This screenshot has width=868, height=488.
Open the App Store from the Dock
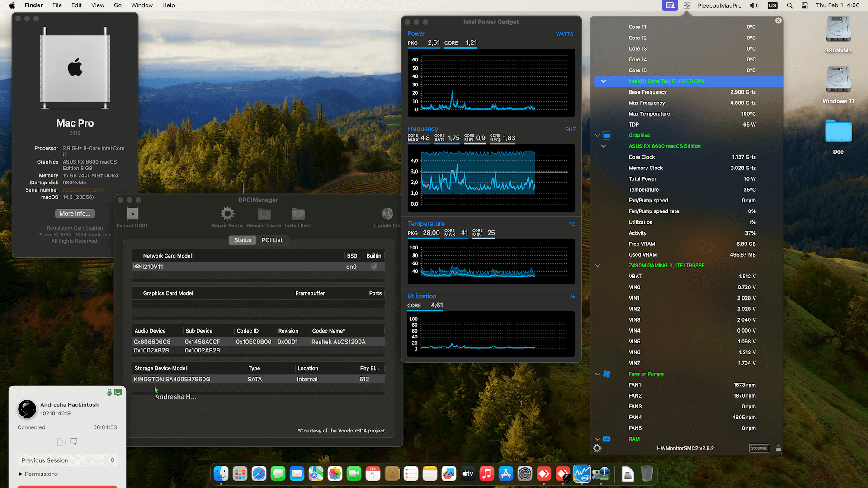click(x=506, y=474)
